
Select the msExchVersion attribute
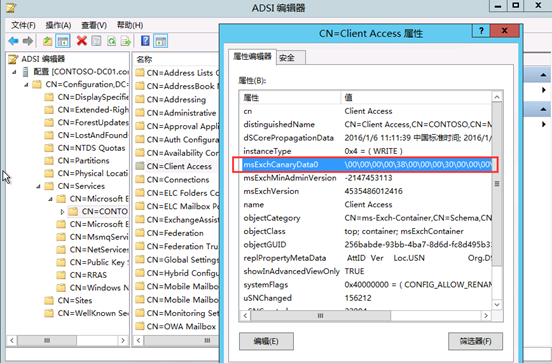tap(271, 191)
